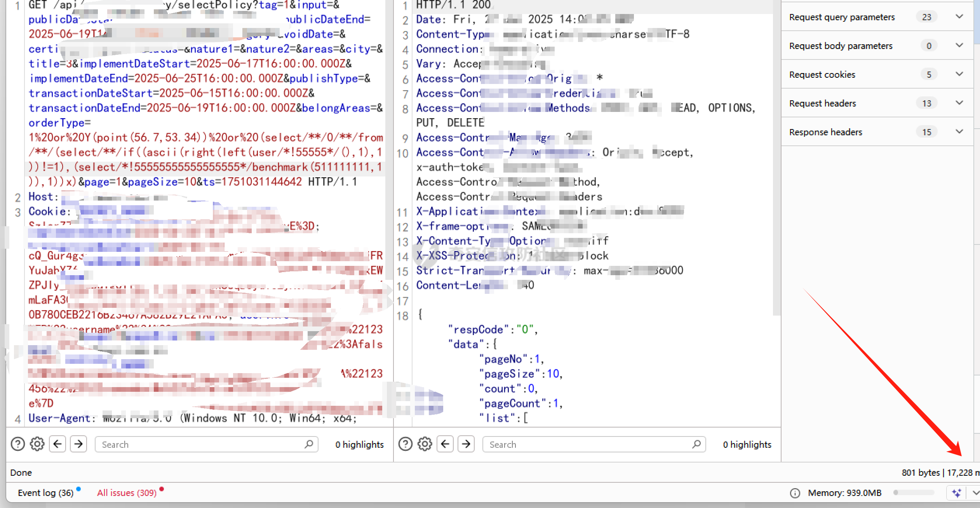
Task: Click the "count" key in response
Action: tap(500, 389)
